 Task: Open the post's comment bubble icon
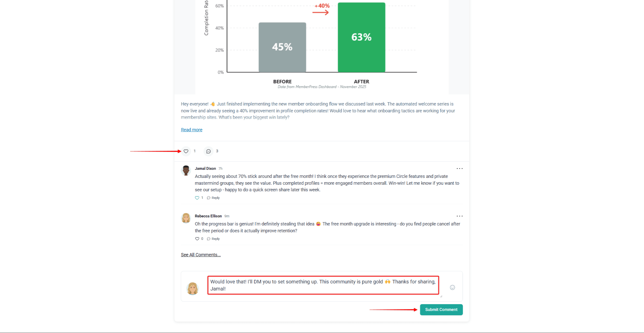(209, 151)
